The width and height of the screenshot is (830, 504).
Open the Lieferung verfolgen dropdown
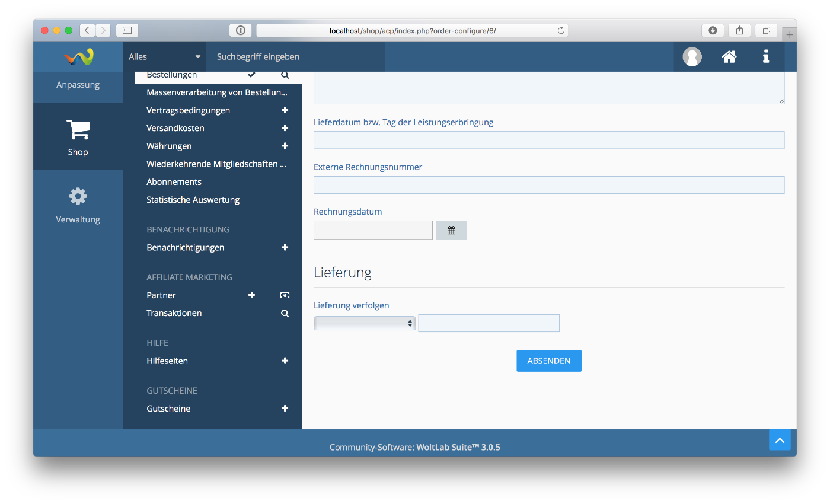(364, 323)
